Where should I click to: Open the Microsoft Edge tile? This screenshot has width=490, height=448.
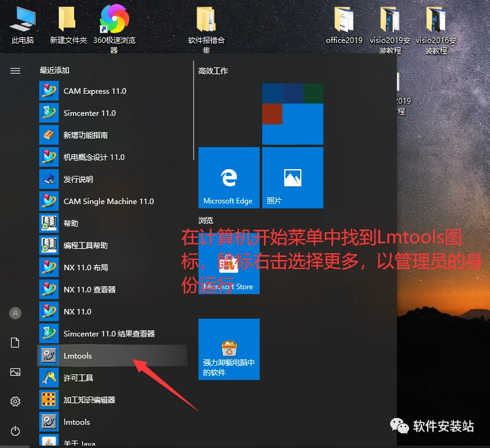[x=229, y=178]
